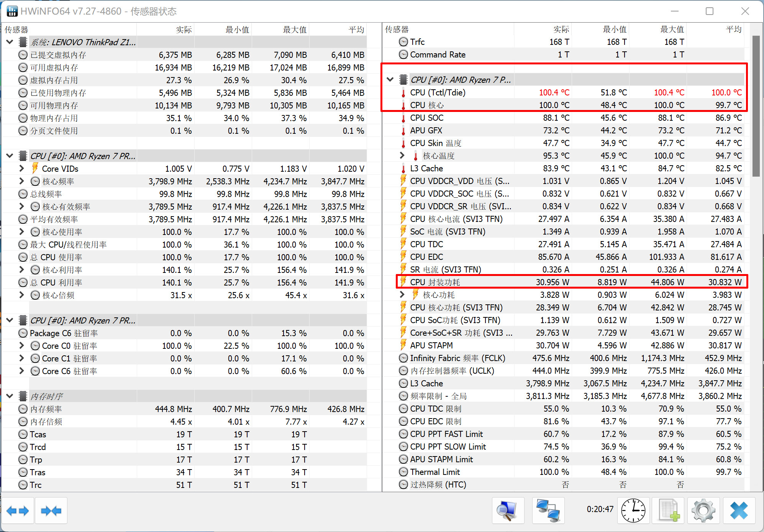Click the thermometer icon beside APU GFX

tap(403, 131)
